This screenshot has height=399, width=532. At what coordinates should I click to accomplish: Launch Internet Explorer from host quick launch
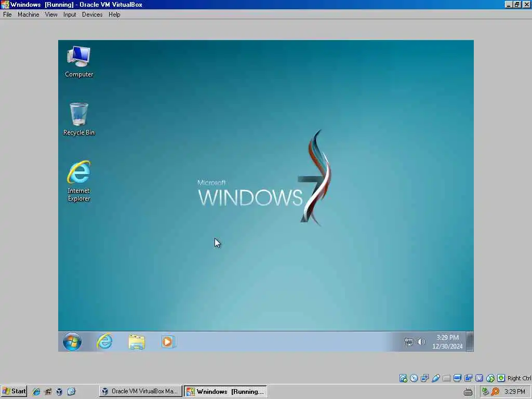pos(36,392)
